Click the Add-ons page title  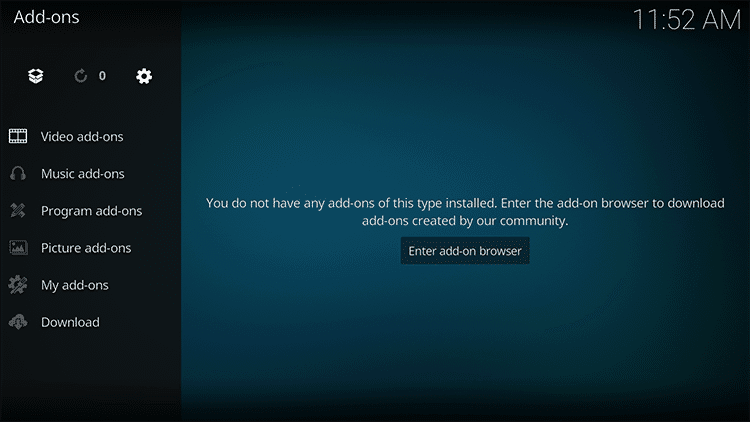46,17
